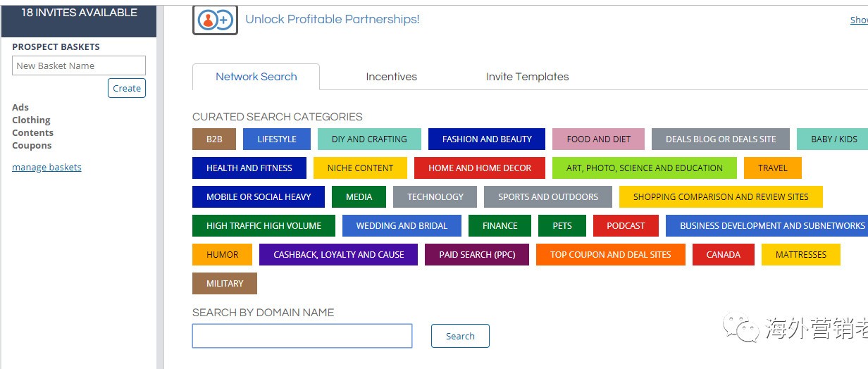
Task: Select the Health and Fitness category
Action: [249, 168]
